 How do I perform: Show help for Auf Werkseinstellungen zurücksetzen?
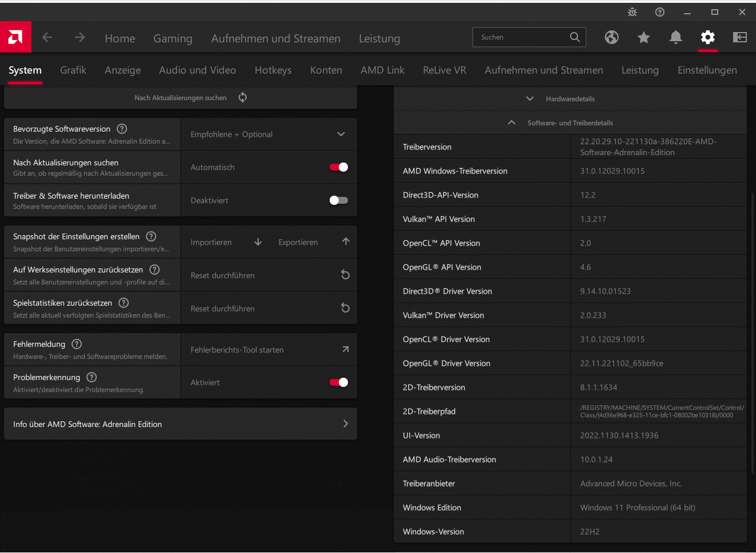(155, 270)
